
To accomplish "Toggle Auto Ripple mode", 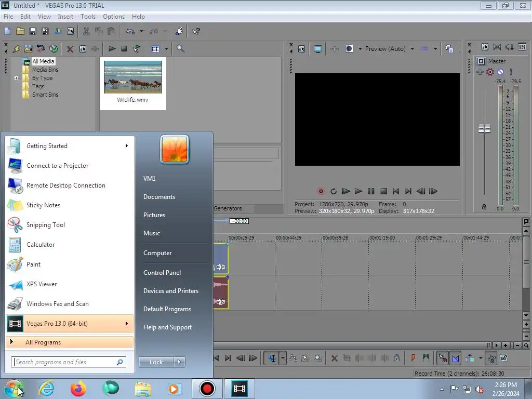I will [470, 358].
